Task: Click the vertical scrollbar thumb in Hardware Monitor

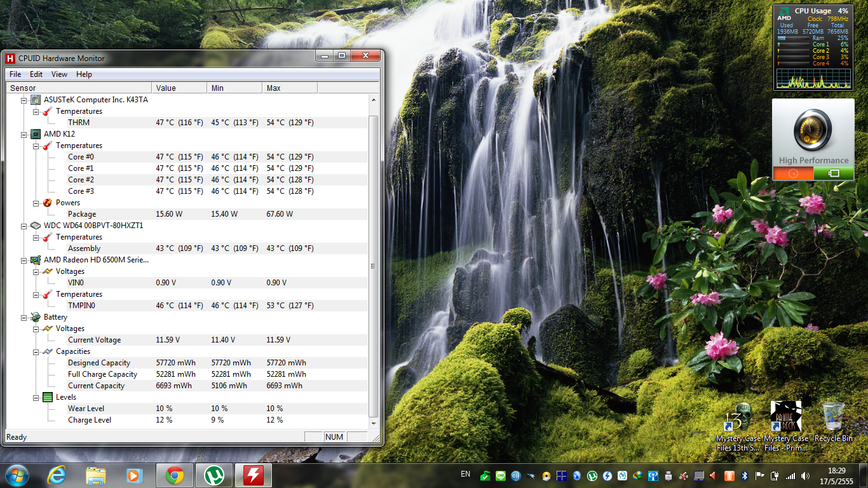Action: (373, 266)
